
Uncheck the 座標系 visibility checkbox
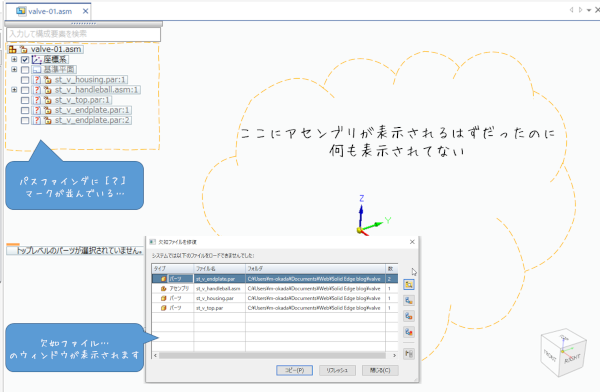click(25, 60)
